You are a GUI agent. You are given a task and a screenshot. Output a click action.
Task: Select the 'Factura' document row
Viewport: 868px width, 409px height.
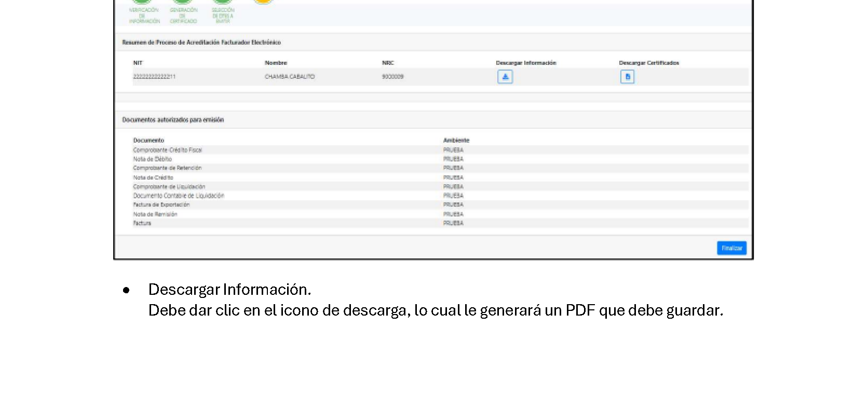click(440, 223)
